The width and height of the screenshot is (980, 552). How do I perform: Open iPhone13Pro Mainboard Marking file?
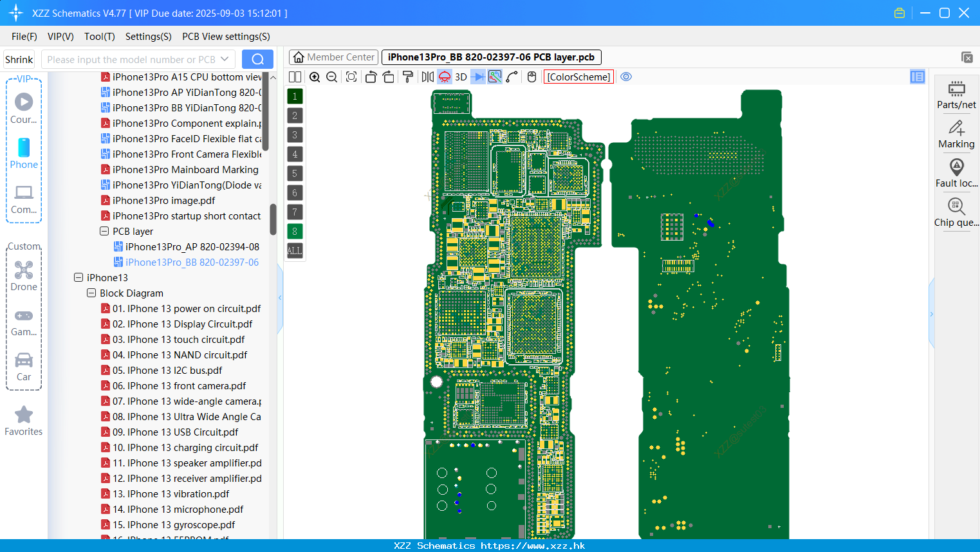(180, 169)
